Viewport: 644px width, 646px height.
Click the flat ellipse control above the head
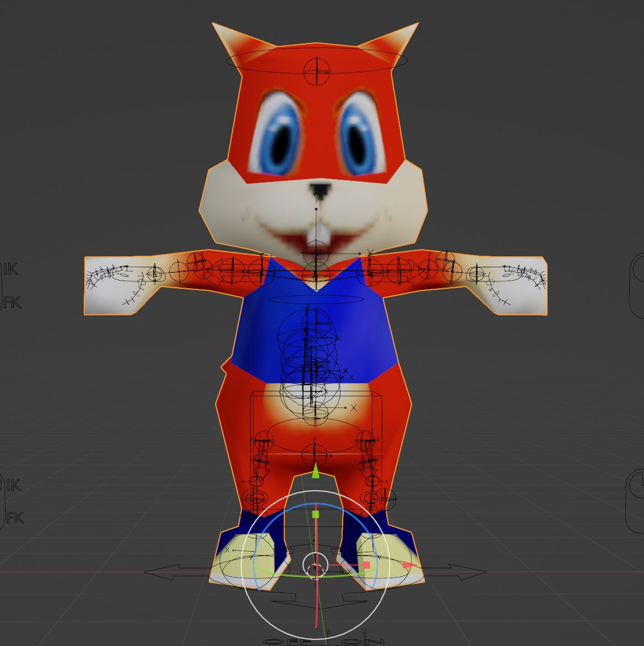point(317,60)
